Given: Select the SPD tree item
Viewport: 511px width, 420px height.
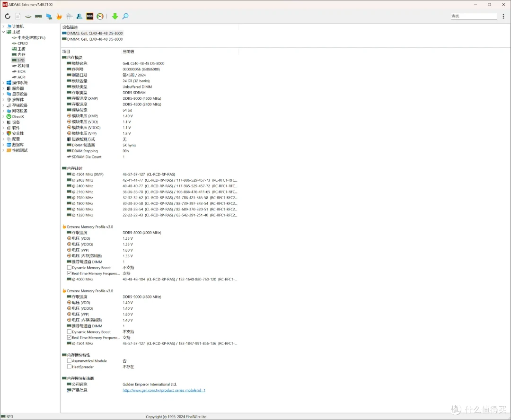Looking at the screenshot, I should pos(21,60).
